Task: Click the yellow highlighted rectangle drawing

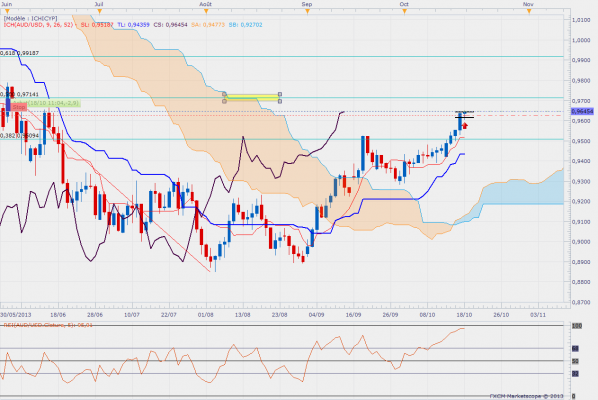Action: pos(252,98)
